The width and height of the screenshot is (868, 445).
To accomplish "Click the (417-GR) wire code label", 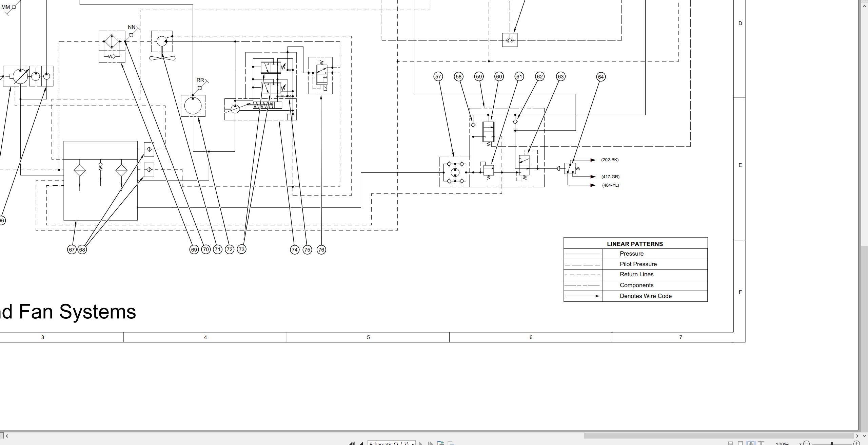I will coord(610,177).
